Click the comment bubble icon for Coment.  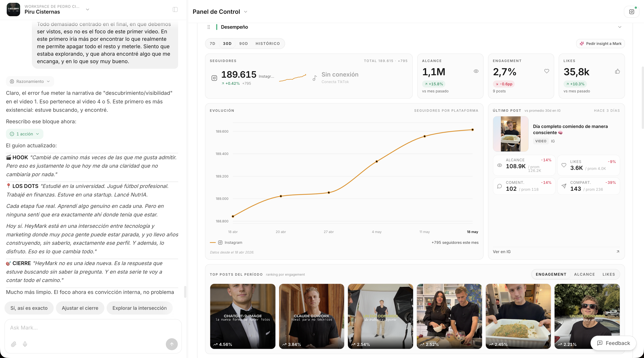click(x=500, y=186)
